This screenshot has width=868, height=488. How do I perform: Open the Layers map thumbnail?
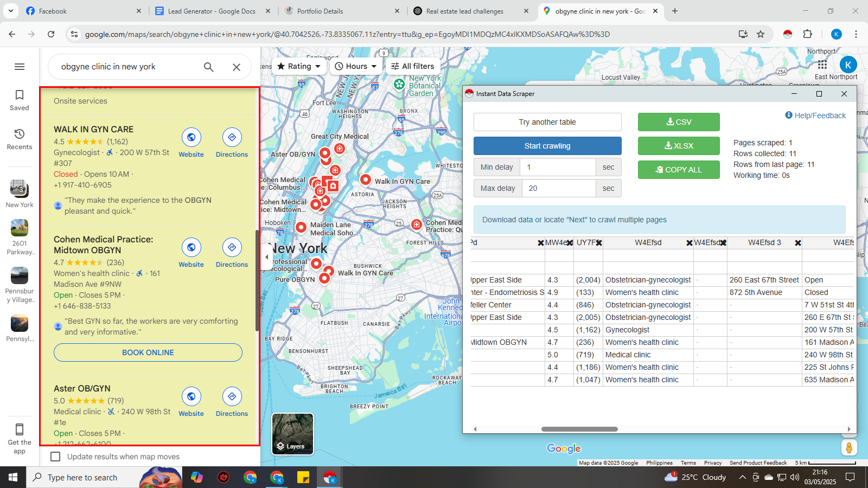[292, 434]
